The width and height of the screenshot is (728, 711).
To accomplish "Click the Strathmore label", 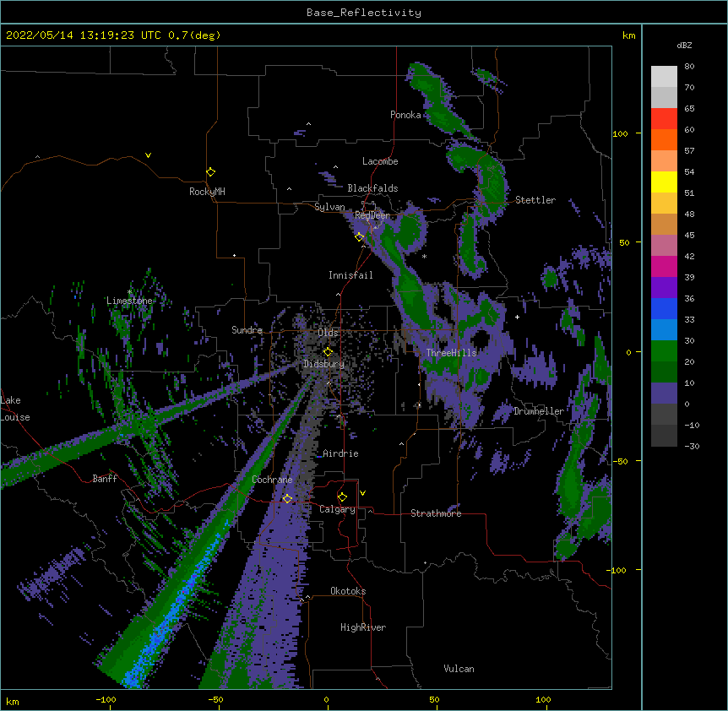I will point(436,513).
